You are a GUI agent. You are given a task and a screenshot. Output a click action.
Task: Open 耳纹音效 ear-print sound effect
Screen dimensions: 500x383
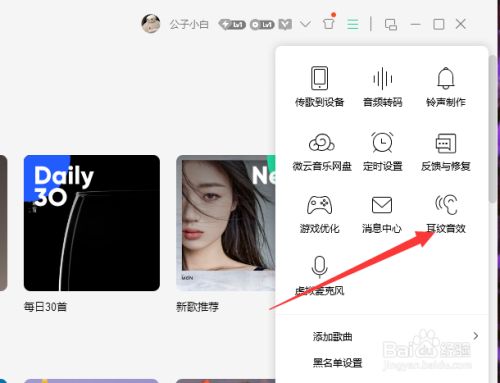tap(446, 214)
